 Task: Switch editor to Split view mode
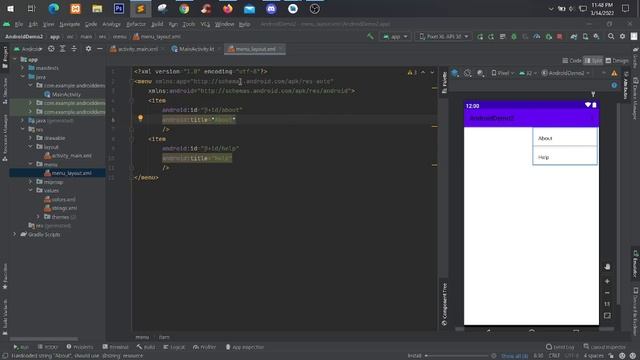point(593,60)
